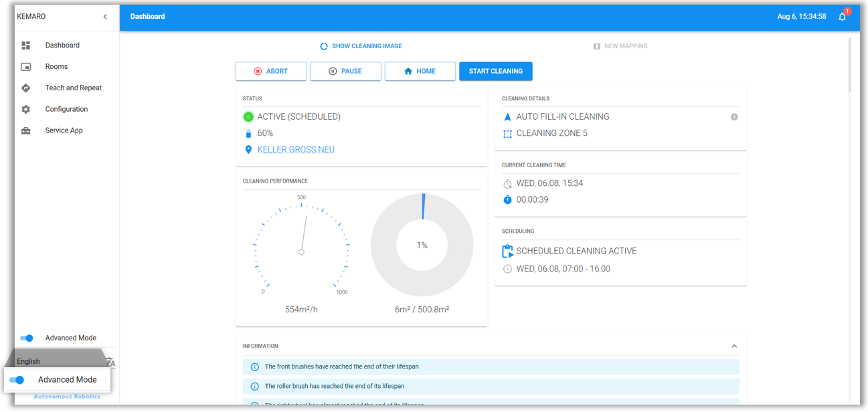
Task: Click the info icon beside Auto Fill-In Cleaning
Action: pyautogui.click(x=734, y=117)
